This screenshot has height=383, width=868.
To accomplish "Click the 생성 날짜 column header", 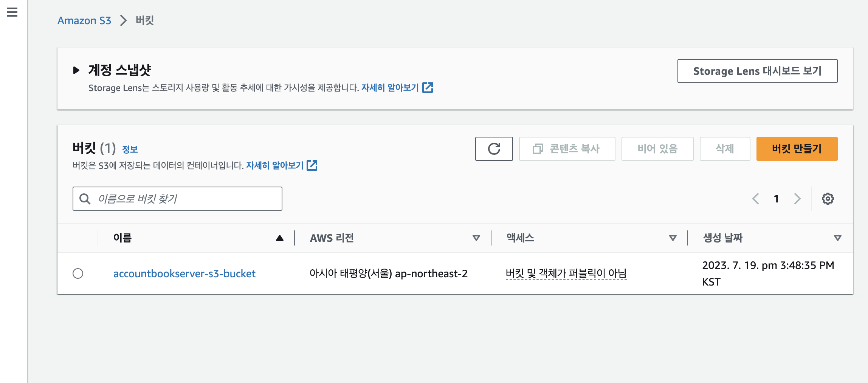I will click(x=723, y=238).
